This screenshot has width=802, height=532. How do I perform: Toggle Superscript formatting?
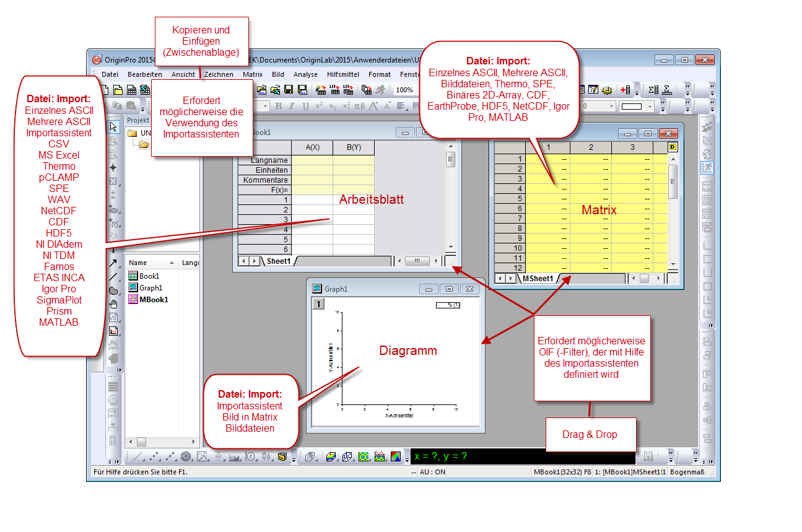[x=319, y=106]
